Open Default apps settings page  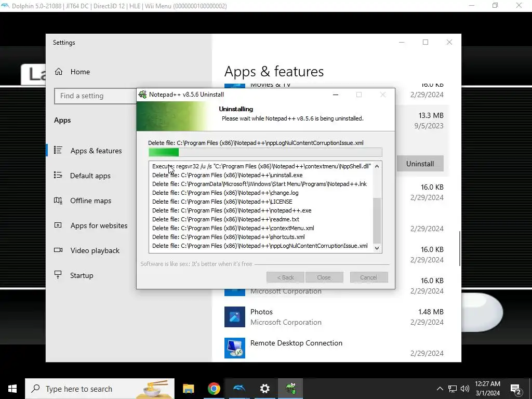coord(90,176)
